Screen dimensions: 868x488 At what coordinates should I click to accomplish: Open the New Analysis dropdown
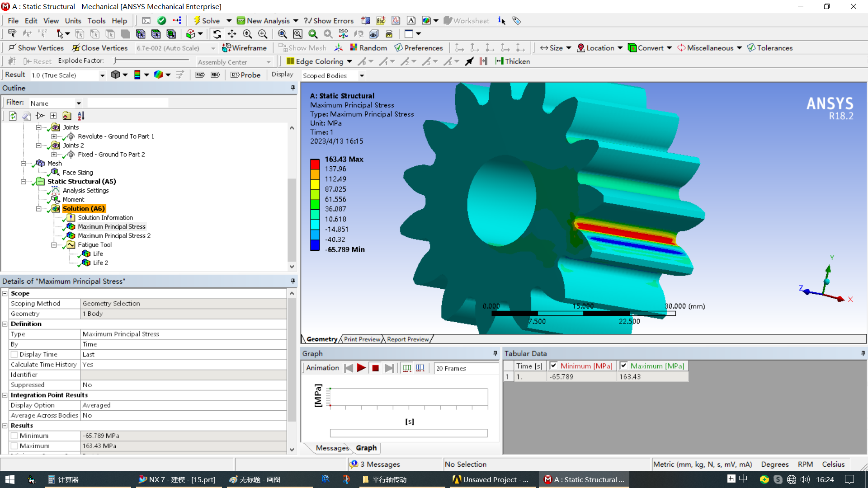(296, 21)
